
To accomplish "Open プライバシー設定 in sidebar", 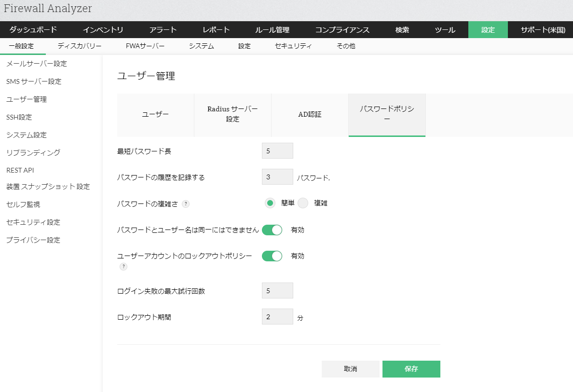I will point(33,240).
